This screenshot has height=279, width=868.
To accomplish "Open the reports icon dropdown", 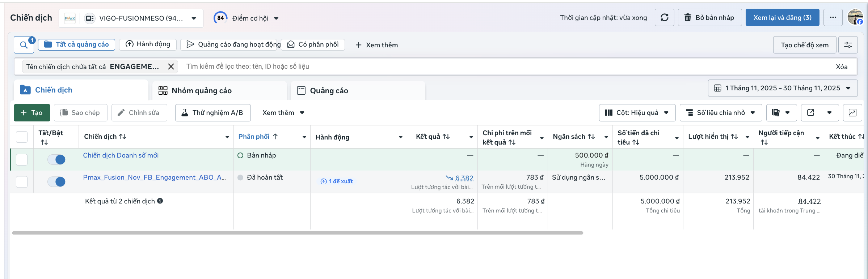I will coord(781,113).
